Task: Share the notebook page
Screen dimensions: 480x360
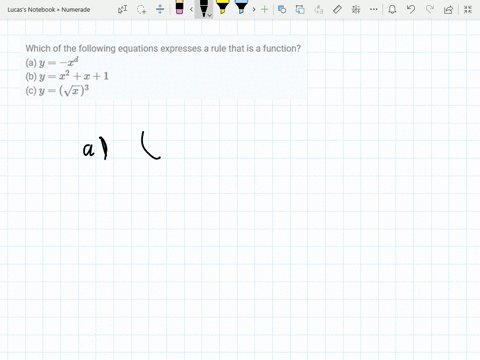Action: [449, 9]
